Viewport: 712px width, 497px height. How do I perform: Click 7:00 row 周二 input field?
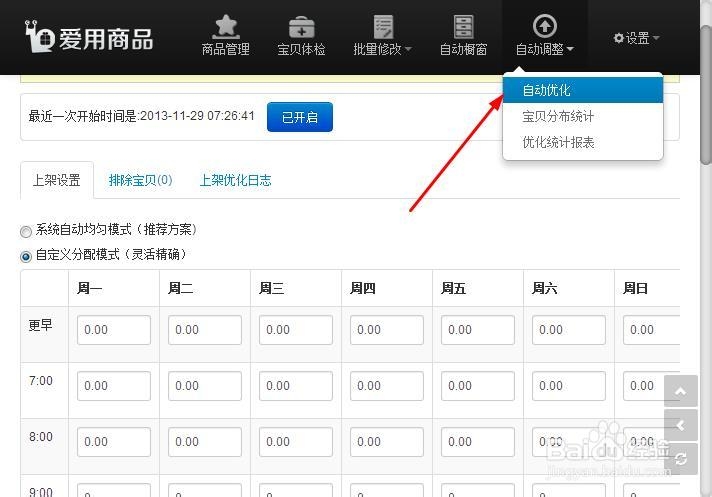(205, 386)
